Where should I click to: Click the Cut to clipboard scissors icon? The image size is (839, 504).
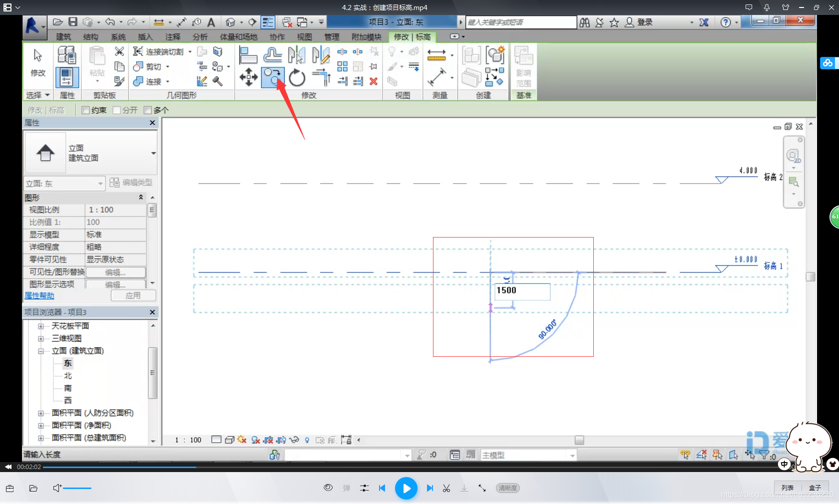click(x=119, y=51)
